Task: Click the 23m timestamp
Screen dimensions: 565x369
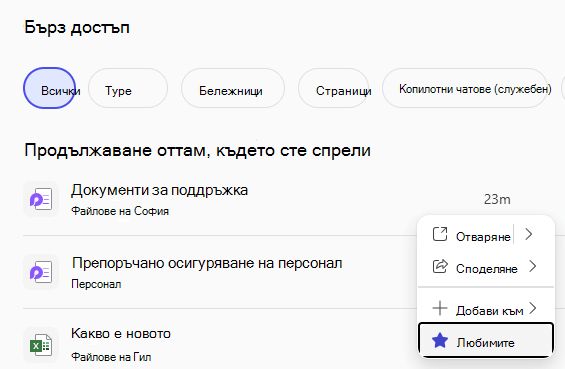Action: (x=497, y=199)
